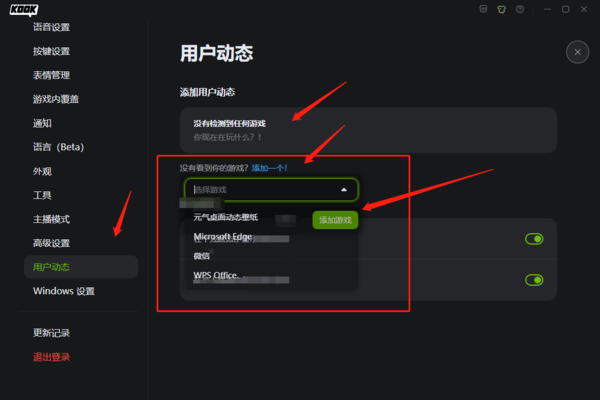Open the inbox icon in title bar
Screen dimensions: 600x400
[483, 9]
